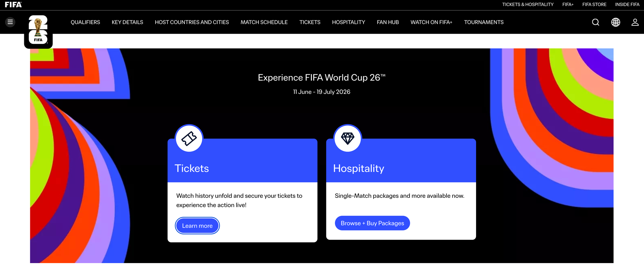The image size is (644, 270).
Task: Open the Qualifiers menu item
Action: click(x=85, y=22)
